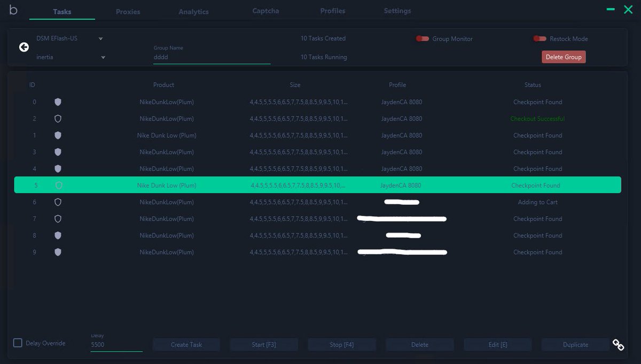Viewport: 641px width, 364px height.
Task: Click the Product column header
Action: [163, 85]
